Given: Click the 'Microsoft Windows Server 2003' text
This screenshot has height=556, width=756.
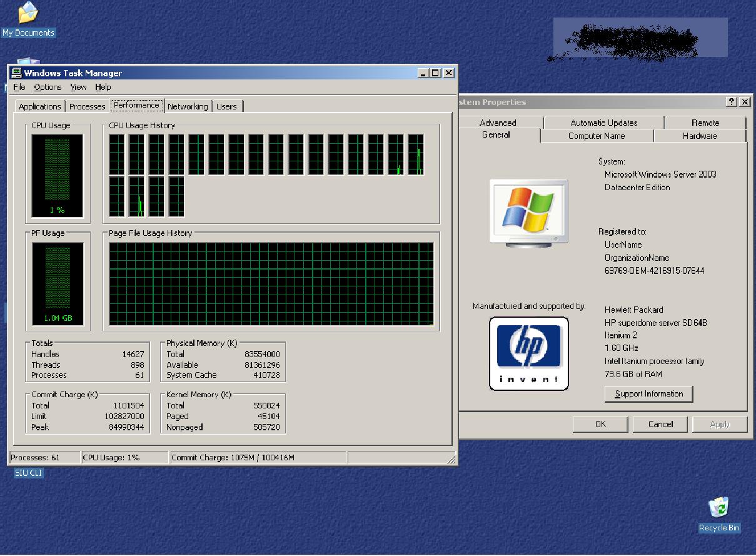Looking at the screenshot, I should [x=660, y=174].
